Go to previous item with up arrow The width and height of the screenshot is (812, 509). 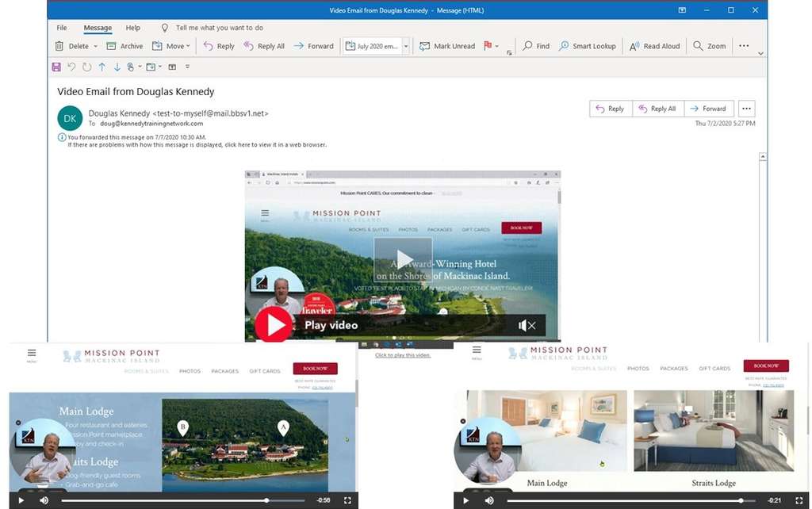point(102,67)
